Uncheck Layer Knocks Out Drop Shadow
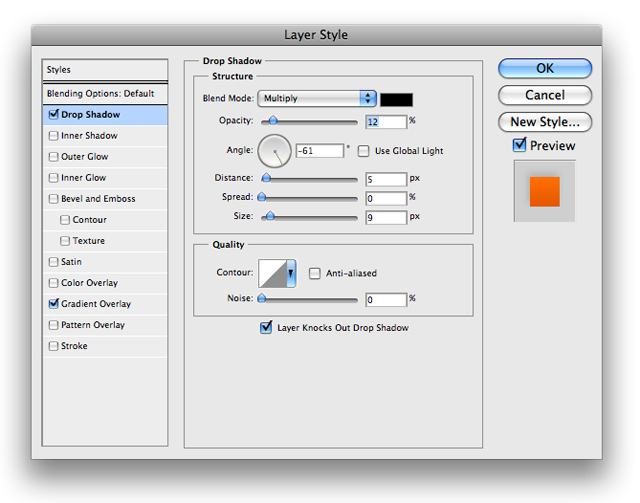 coord(266,327)
